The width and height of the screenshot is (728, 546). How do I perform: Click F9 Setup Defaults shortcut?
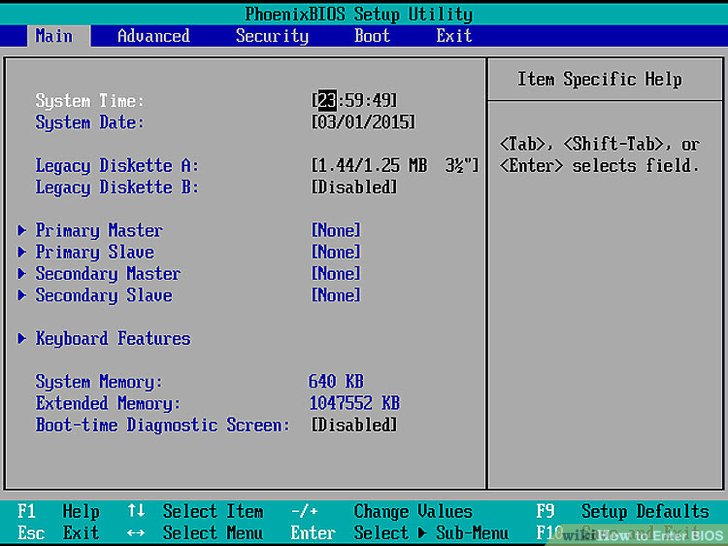click(x=622, y=512)
